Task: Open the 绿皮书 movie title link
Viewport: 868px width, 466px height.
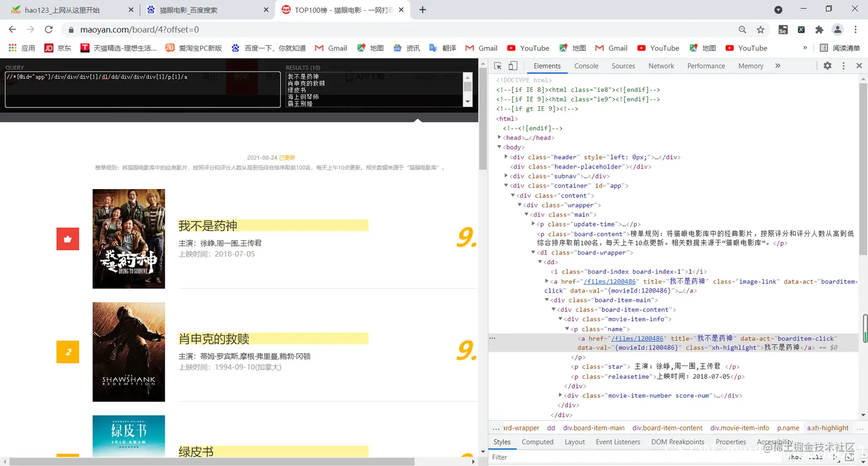Action: click(196, 452)
